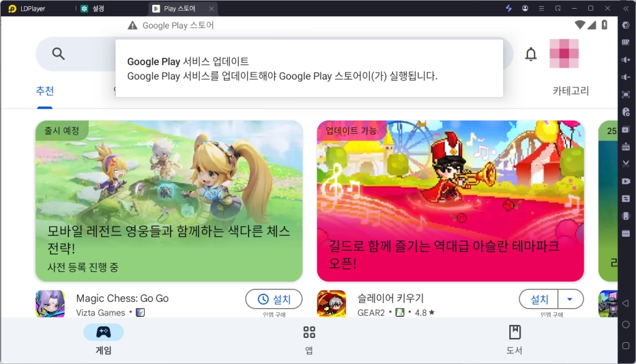Open the 카테고리 tab

571,91
